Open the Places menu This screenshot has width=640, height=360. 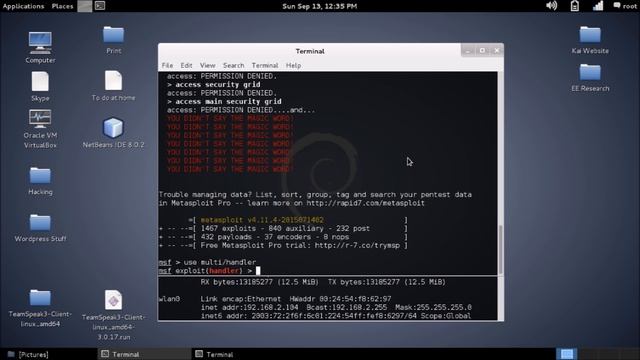point(62,6)
